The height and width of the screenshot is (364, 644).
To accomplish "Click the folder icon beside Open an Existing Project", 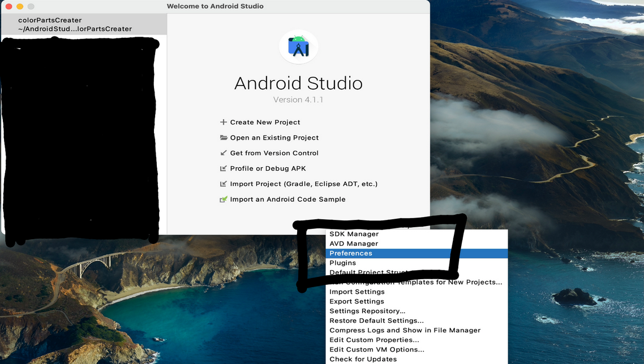I will pos(224,137).
